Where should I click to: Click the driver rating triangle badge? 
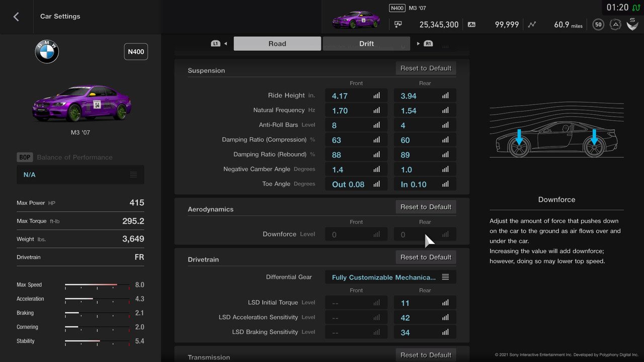click(x=615, y=24)
